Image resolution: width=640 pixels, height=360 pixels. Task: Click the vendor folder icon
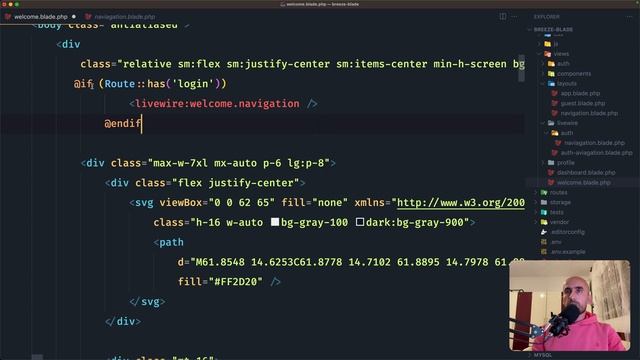point(544,222)
